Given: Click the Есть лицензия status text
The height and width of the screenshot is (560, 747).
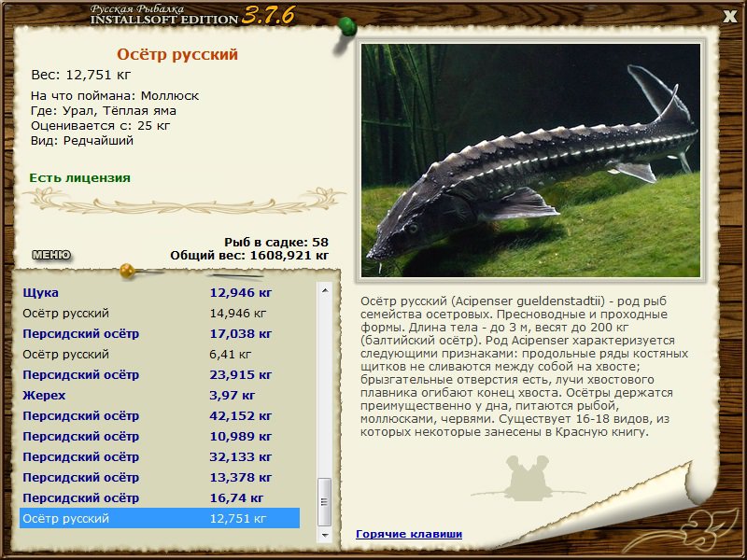Looking at the screenshot, I should [x=79, y=178].
